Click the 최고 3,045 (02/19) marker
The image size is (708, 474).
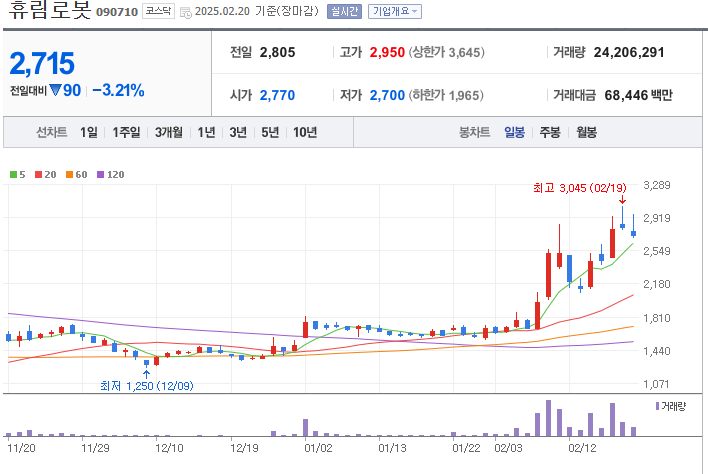pyautogui.click(x=580, y=188)
